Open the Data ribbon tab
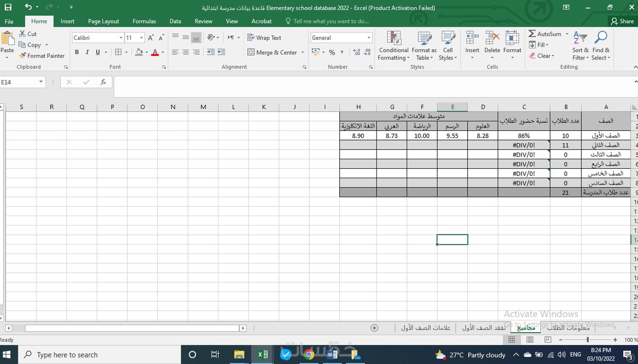The width and height of the screenshot is (638, 364). point(175,21)
